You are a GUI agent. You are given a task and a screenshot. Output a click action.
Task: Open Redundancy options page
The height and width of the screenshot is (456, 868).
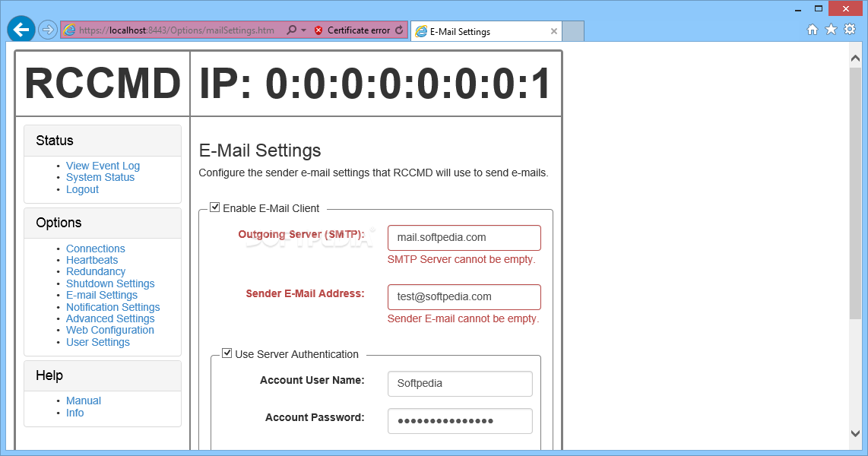point(96,272)
